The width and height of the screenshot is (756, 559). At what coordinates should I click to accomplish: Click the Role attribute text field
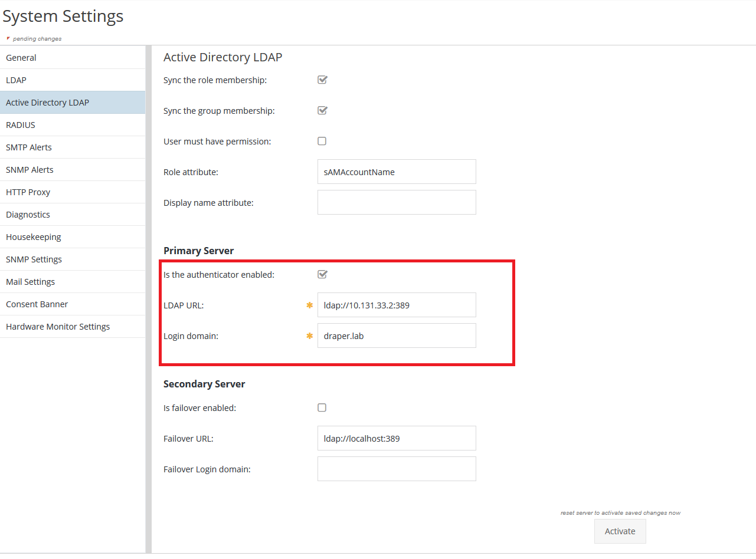397,172
